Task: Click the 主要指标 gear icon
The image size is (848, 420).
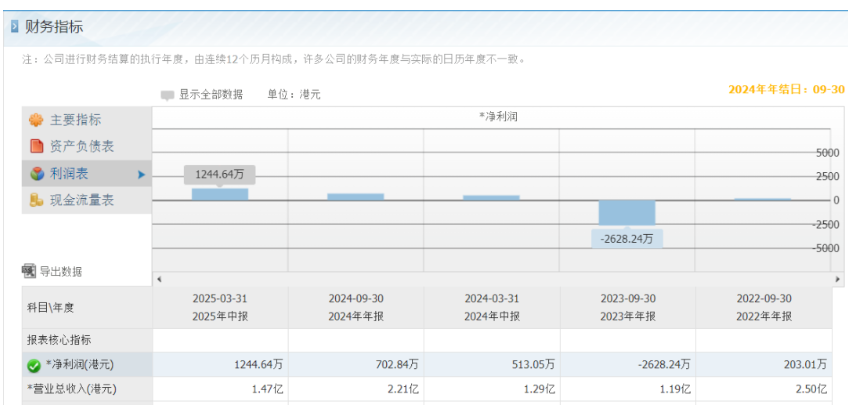Action: pos(36,120)
